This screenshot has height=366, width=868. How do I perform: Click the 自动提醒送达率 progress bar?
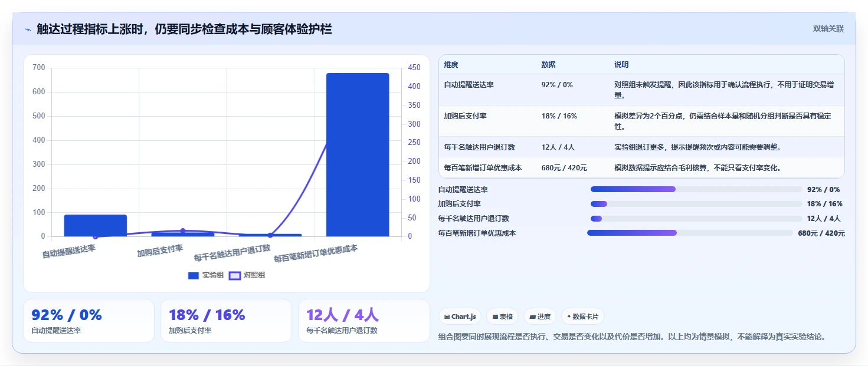tap(696, 189)
